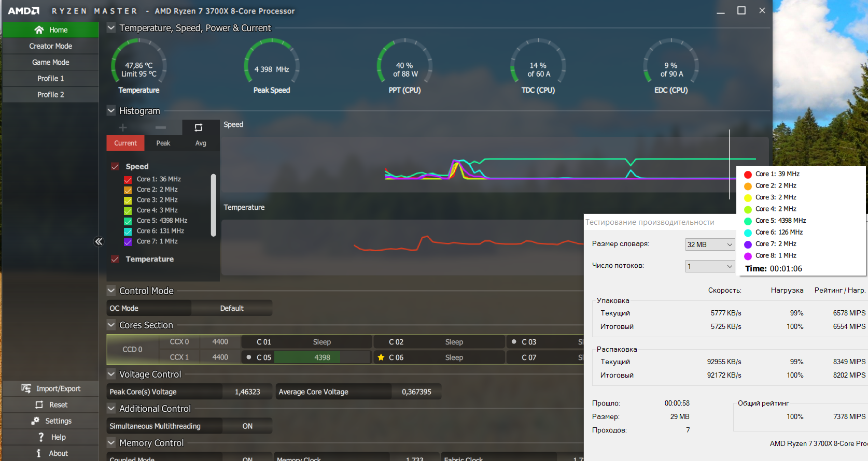The height and width of the screenshot is (461, 868).
Task: Click the 7378 MIPS overall rating value
Action: (849, 416)
